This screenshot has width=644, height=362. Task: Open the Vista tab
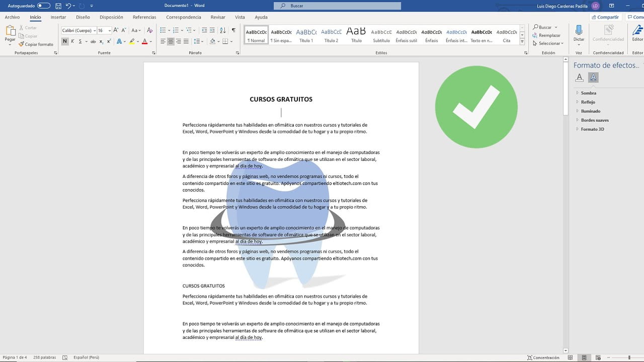[240, 17]
